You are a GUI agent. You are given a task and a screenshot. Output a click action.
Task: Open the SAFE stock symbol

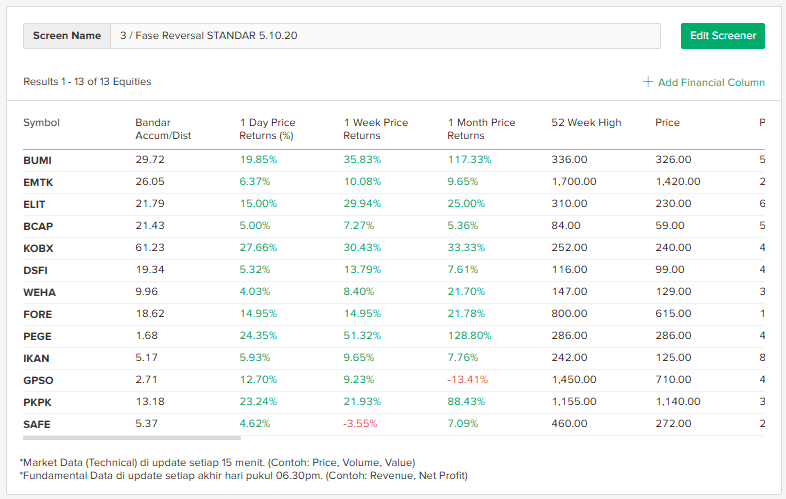click(x=37, y=424)
